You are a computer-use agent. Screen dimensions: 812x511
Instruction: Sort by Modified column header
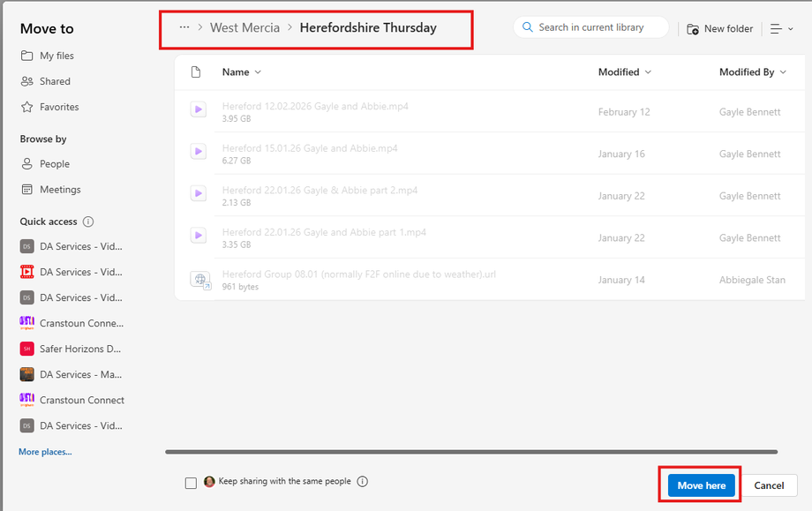coord(625,72)
